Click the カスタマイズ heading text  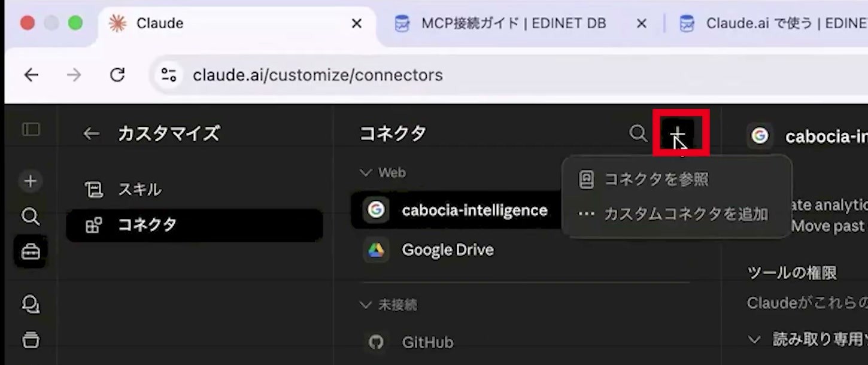point(169,133)
